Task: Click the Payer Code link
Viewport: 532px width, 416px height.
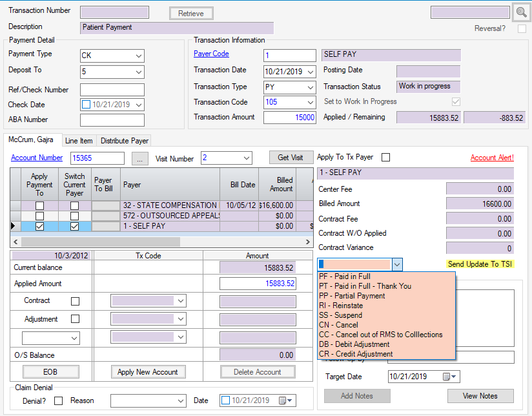Action: (211, 54)
